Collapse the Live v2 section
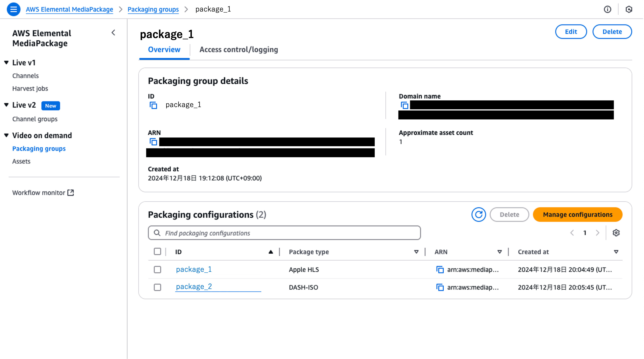The image size is (644, 359). tap(6, 105)
